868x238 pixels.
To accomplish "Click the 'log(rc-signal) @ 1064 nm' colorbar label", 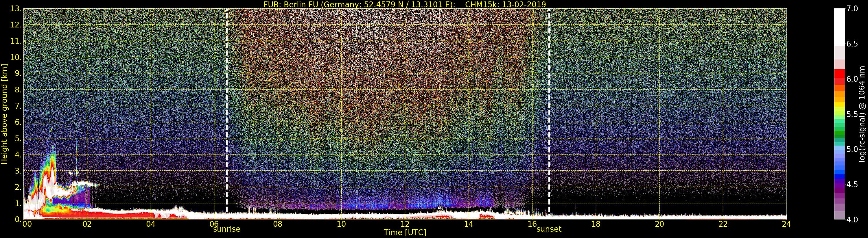I will [862, 114].
